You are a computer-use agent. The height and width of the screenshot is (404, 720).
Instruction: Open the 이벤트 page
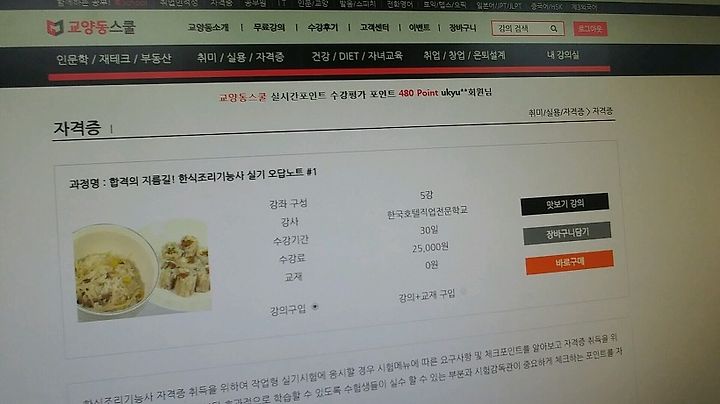(419, 28)
